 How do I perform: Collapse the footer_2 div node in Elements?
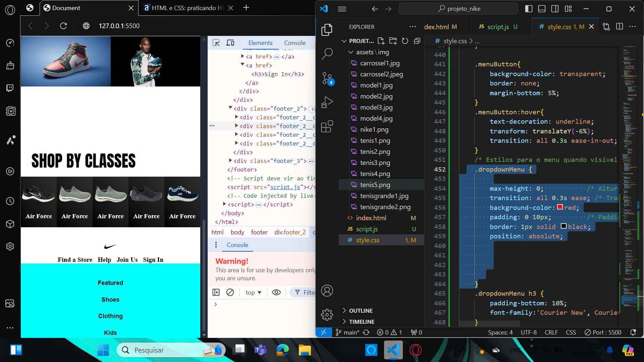230,108
